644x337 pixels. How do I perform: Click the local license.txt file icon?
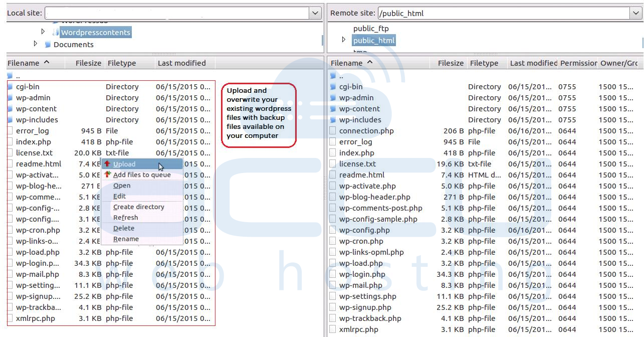click(11, 153)
